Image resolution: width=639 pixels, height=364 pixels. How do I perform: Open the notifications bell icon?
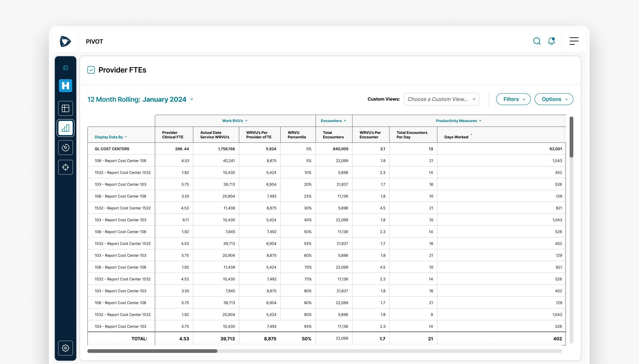551,41
